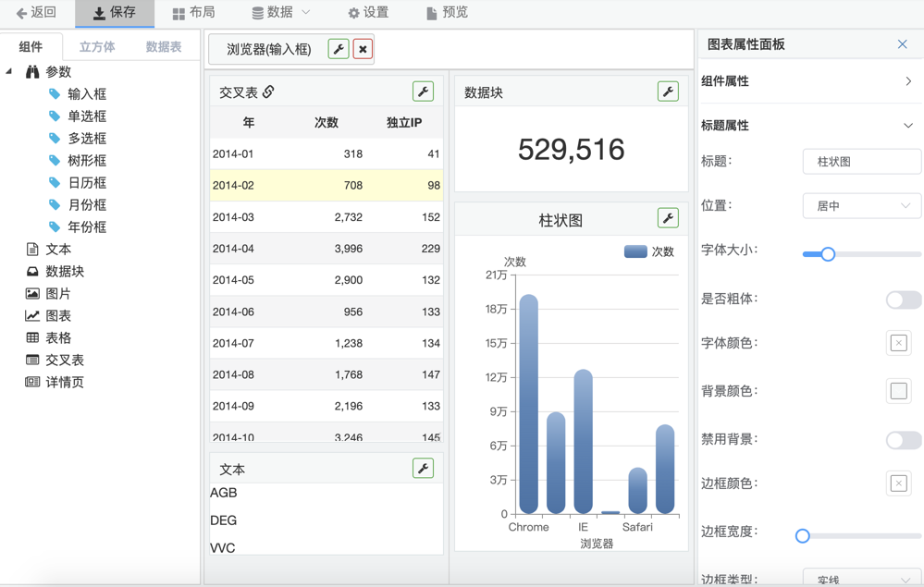This screenshot has height=587, width=924.
Task: Open the 交叉表 widget wrench settings
Action: coord(423,92)
